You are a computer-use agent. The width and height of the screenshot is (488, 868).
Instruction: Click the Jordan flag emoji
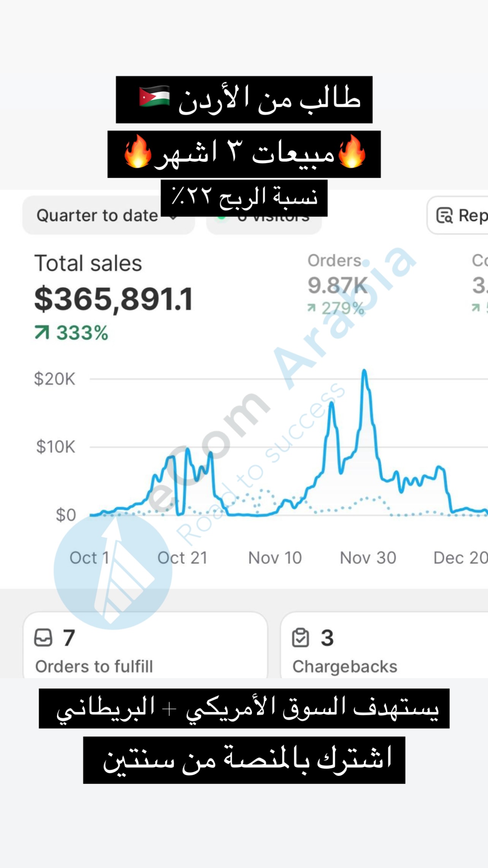[154, 97]
